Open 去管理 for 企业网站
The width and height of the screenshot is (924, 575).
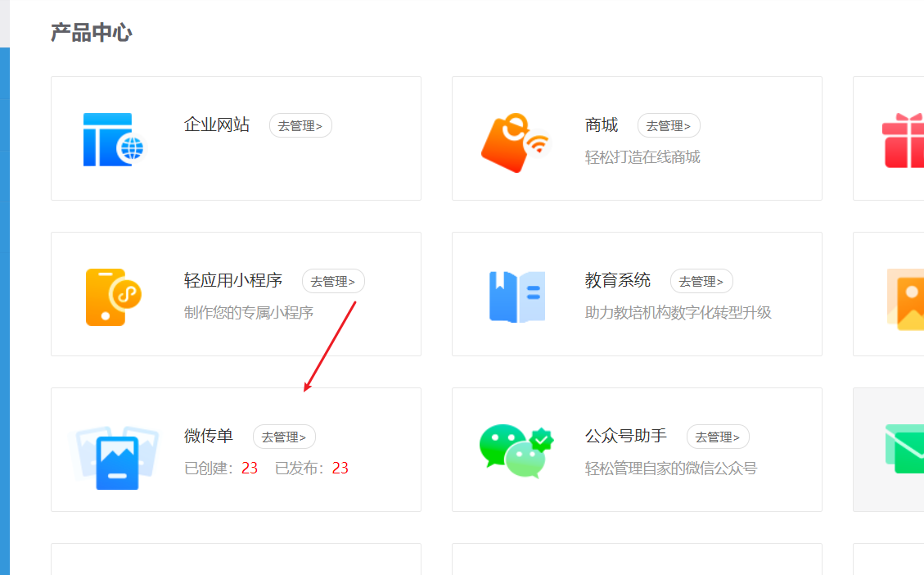tap(300, 125)
